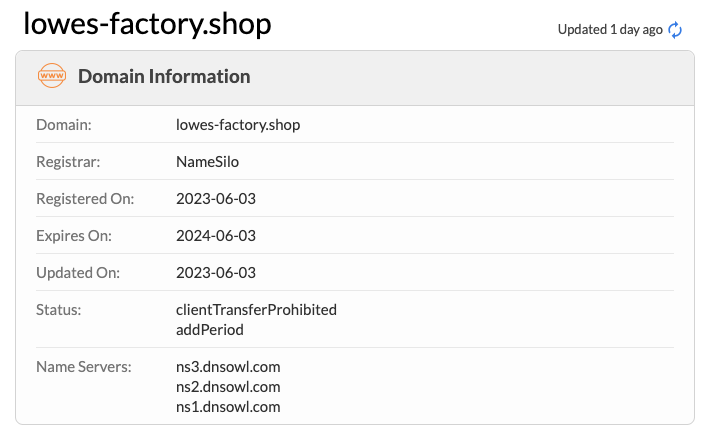Click the Registrar field label
Screen dimensions: 710x434
pyautogui.click(x=68, y=161)
